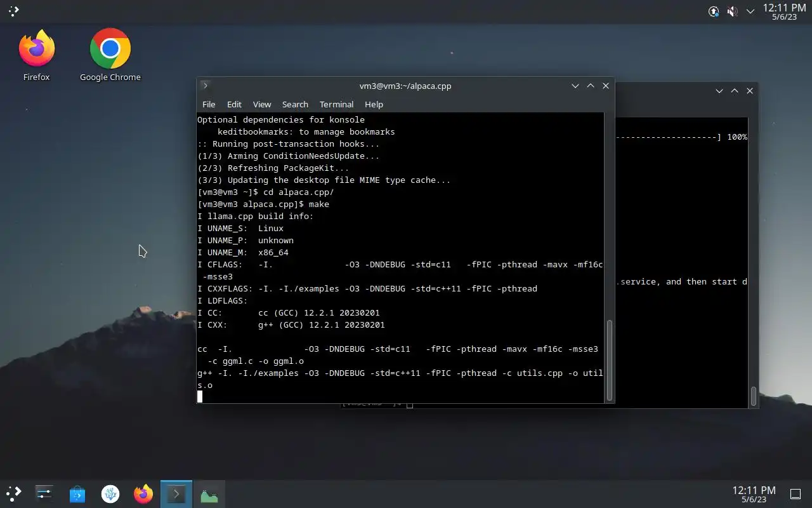Image resolution: width=812 pixels, height=508 pixels.
Task: Click ':: Running post-transaction hooks...' line
Action: [289, 144]
